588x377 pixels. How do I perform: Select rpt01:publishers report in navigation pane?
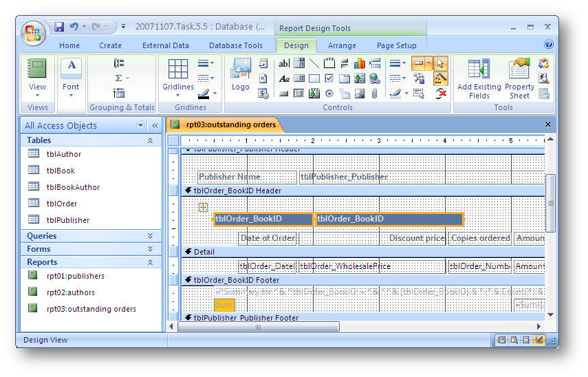(76, 276)
